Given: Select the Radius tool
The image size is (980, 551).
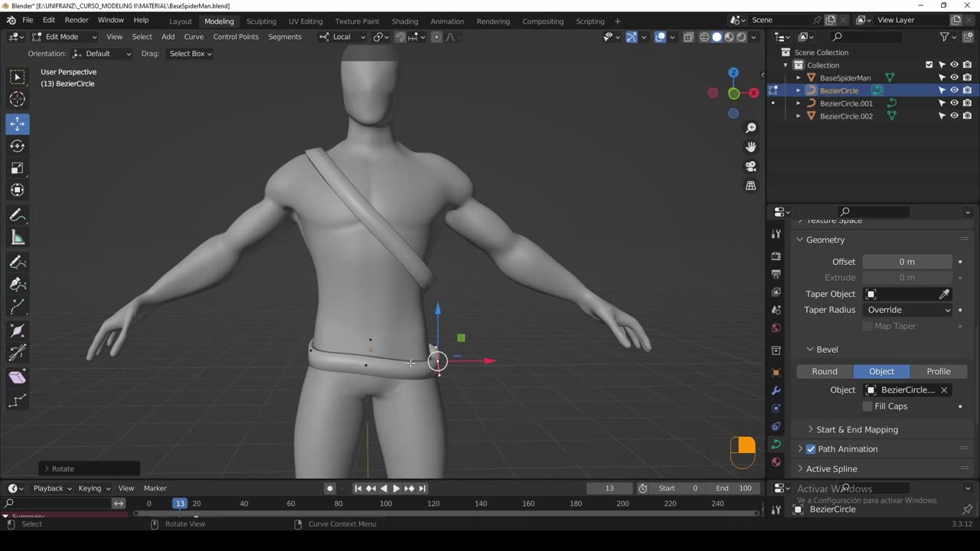Looking at the screenshot, I should point(17,331).
